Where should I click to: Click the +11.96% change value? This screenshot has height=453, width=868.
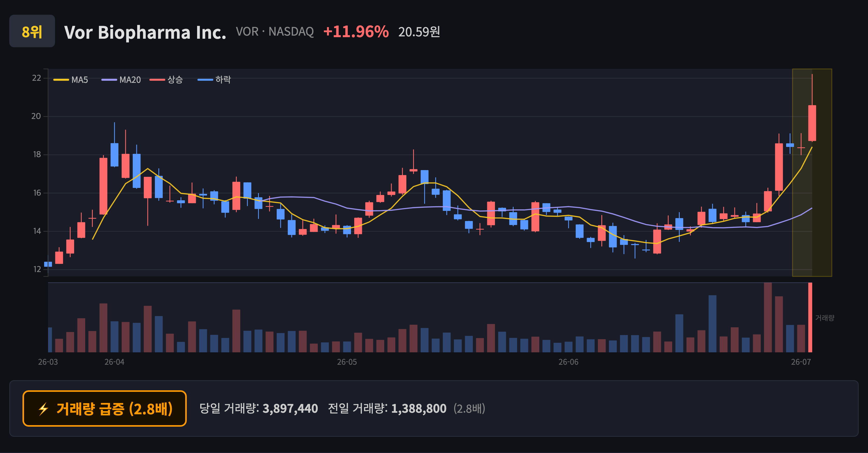(356, 32)
